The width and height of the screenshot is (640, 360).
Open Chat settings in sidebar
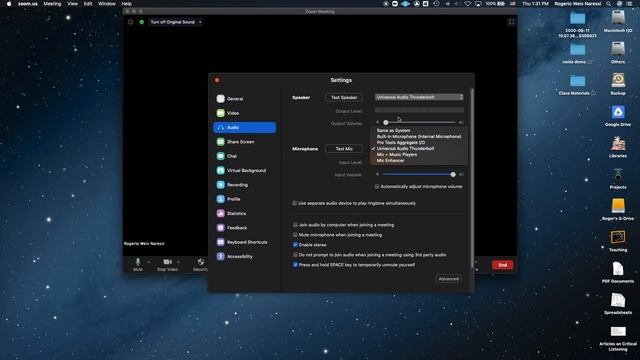click(x=244, y=156)
